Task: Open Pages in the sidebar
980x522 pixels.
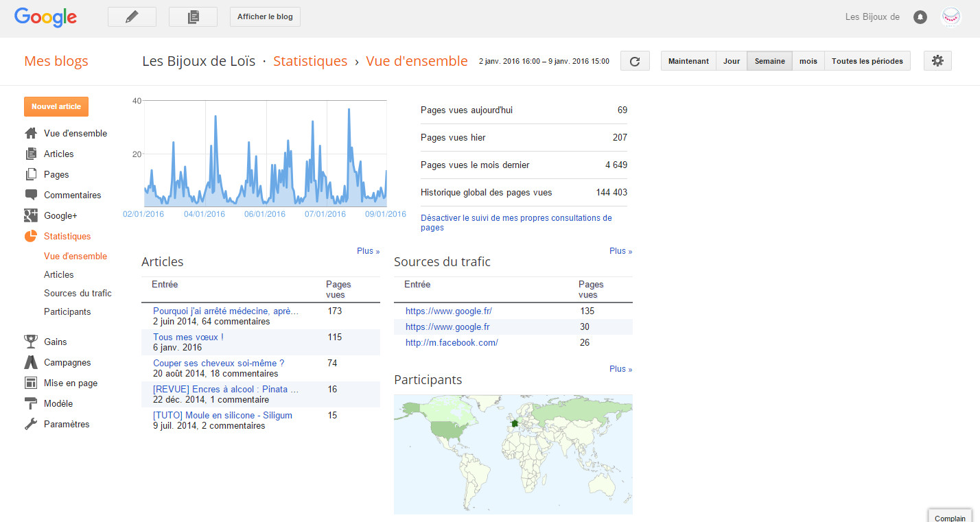Action: coord(56,174)
